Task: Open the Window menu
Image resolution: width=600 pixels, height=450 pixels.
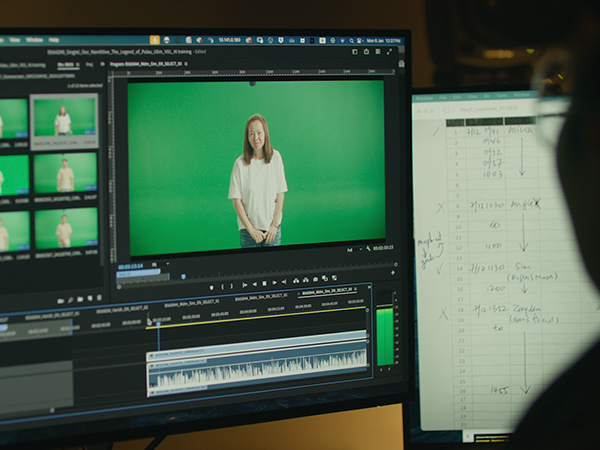Action: 34,40
